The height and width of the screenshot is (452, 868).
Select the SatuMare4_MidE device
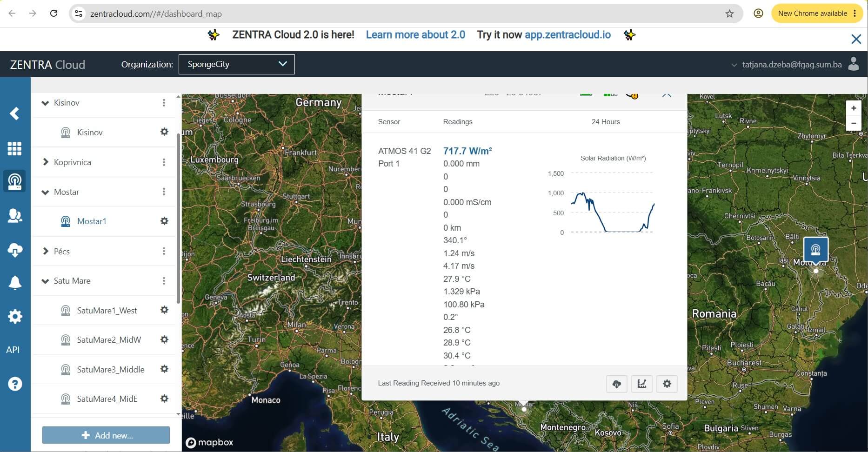107,399
